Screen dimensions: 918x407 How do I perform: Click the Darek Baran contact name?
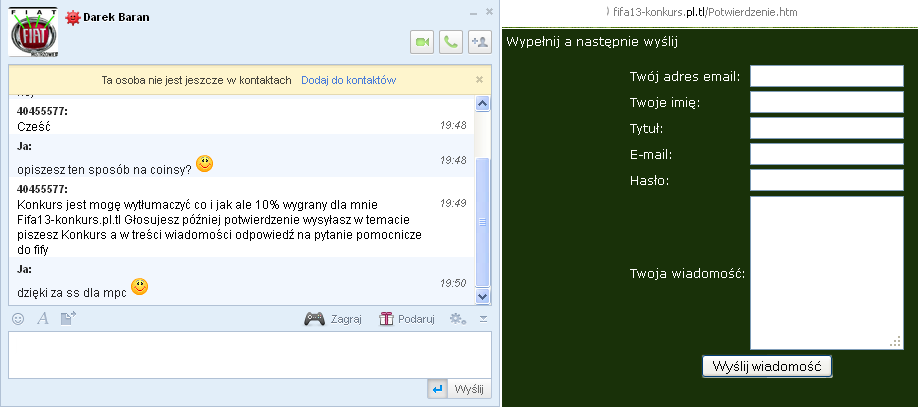(116, 17)
